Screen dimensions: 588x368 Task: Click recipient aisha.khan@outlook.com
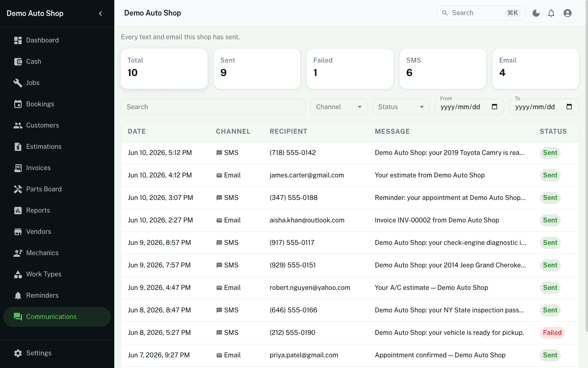[x=307, y=220]
